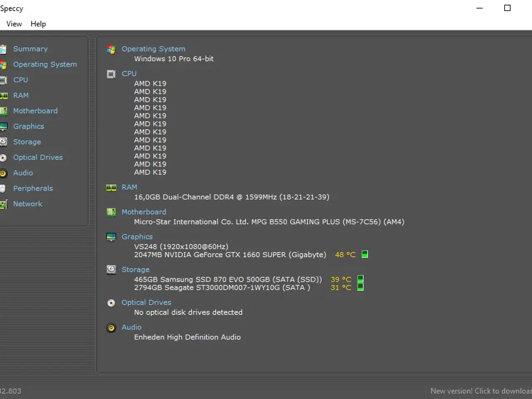Click Graphics monitor icon in main panel
The width and height of the screenshot is (532, 399).
tap(111, 237)
